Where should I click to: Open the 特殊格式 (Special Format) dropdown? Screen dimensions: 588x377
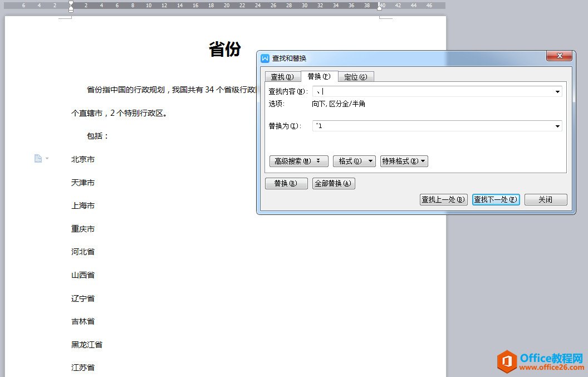click(x=404, y=161)
